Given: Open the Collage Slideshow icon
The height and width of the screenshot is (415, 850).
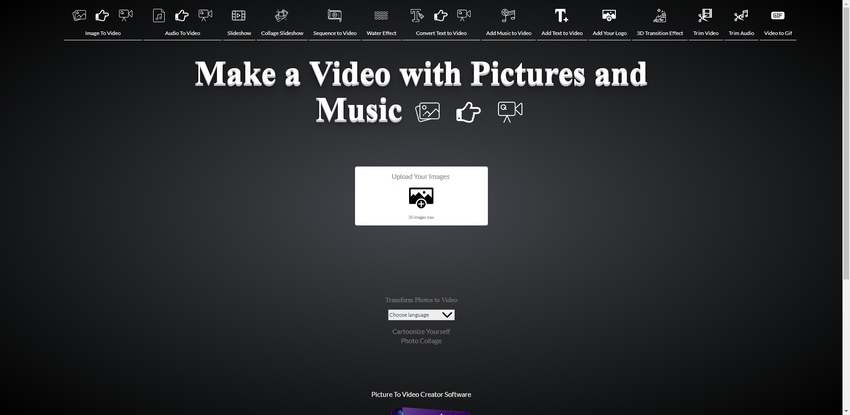Looking at the screenshot, I should [282, 15].
